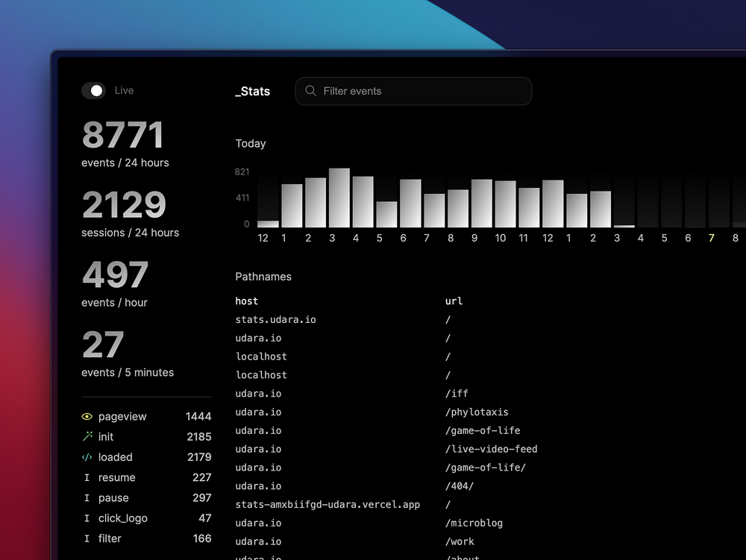Click the pageview eye icon
Viewport: 746px width, 560px height.
tap(87, 417)
